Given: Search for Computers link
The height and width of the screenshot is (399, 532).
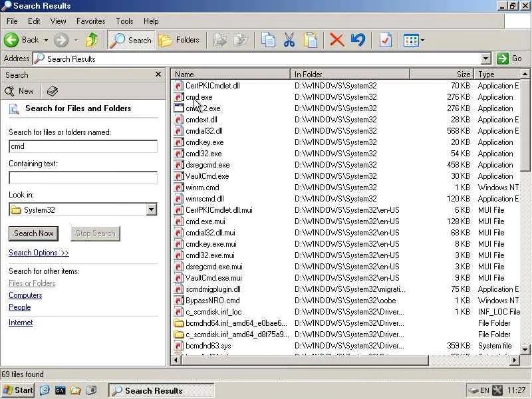Looking at the screenshot, I should 25,295.
